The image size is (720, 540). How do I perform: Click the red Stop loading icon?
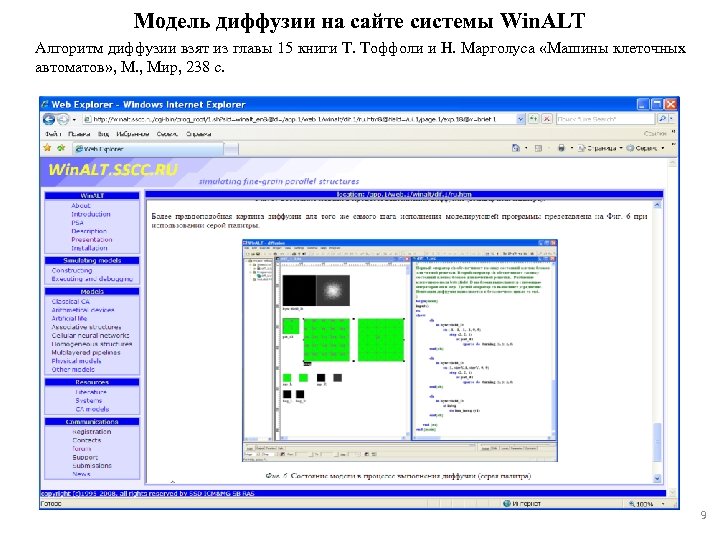546,119
